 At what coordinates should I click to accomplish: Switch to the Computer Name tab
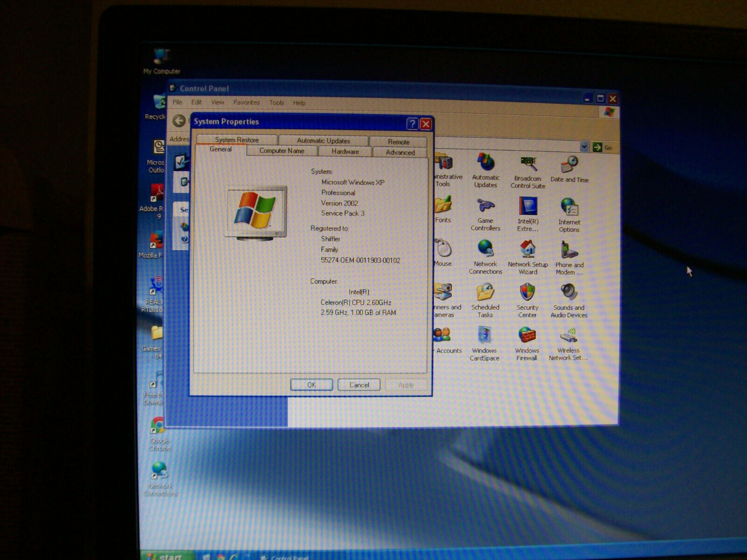click(282, 151)
